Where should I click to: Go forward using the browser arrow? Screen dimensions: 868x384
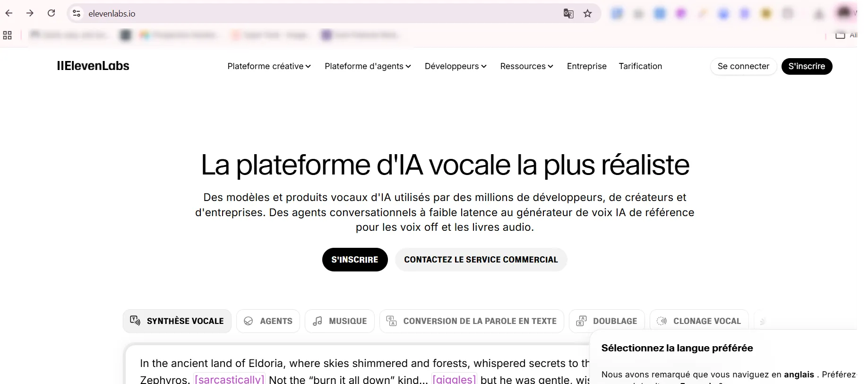(x=30, y=13)
